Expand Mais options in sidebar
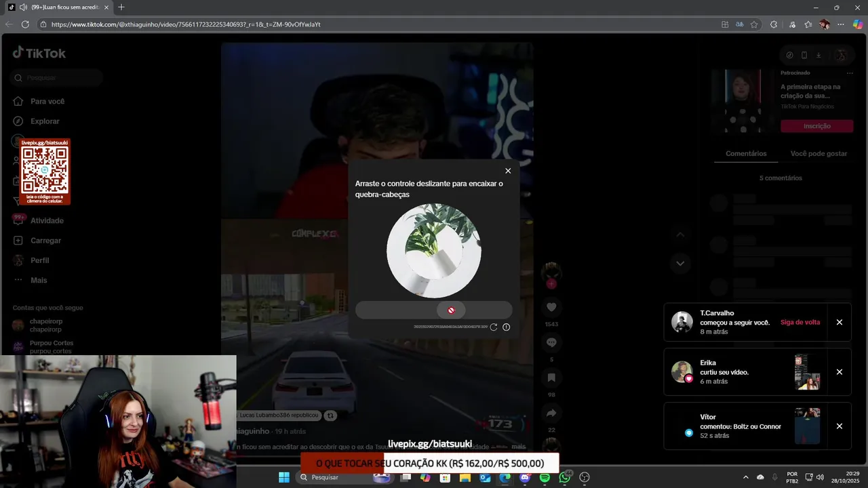Image resolution: width=868 pixels, height=488 pixels. [x=31, y=280]
